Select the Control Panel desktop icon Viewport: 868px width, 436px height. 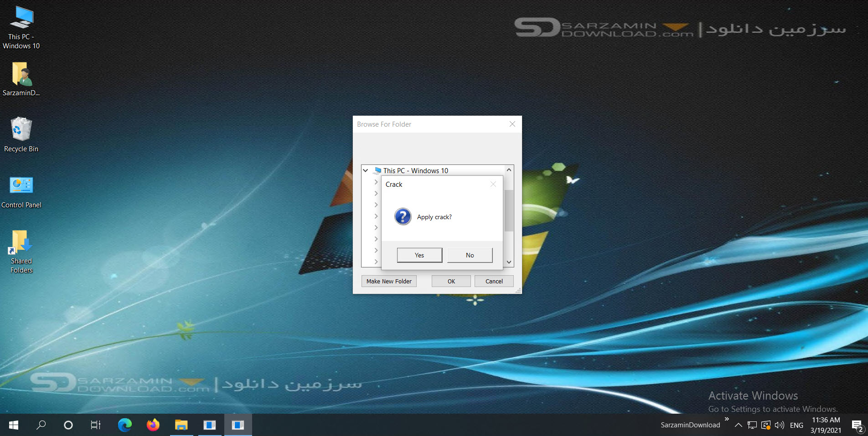(21, 192)
